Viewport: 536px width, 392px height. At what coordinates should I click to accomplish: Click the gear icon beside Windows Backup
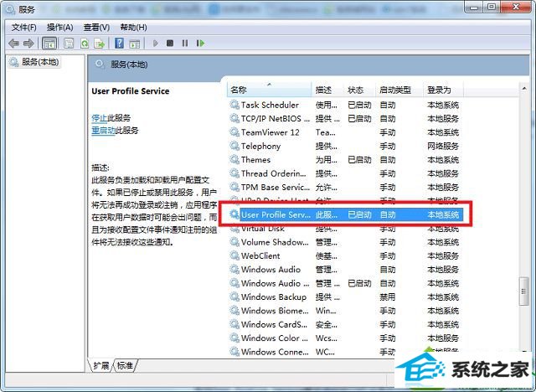(x=234, y=297)
